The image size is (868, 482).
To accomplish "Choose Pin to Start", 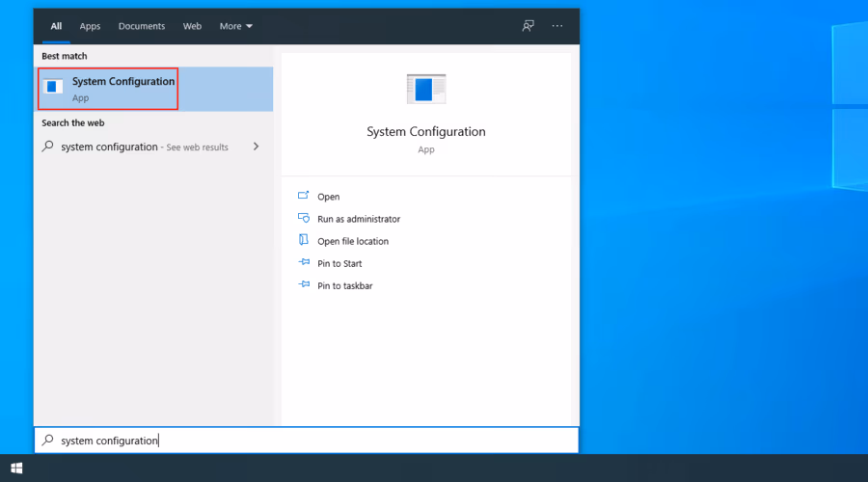I will [x=339, y=263].
